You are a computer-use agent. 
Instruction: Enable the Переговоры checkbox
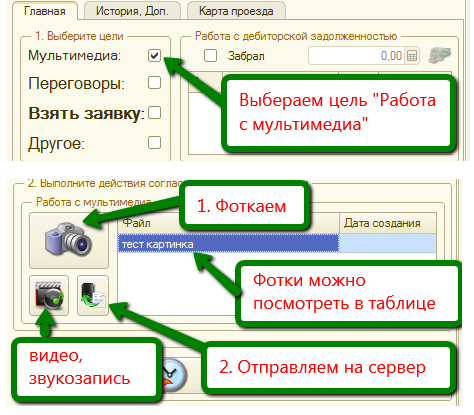[154, 83]
